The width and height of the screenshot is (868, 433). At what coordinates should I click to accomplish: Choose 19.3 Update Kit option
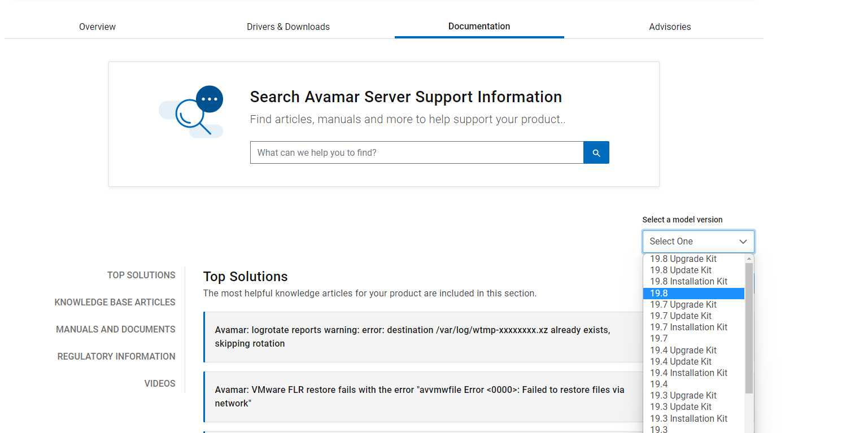(x=693, y=406)
